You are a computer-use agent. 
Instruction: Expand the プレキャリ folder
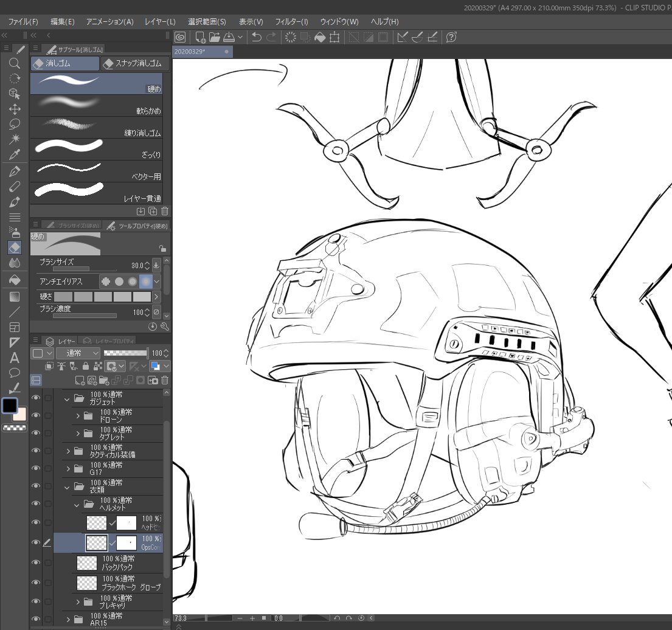[x=78, y=601]
